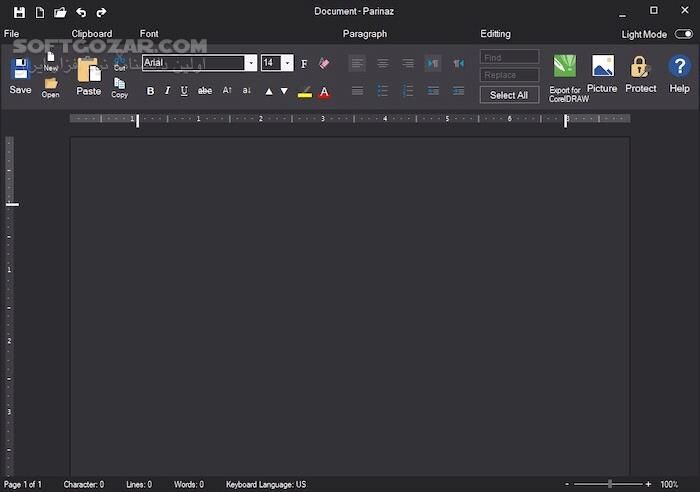
Task: Click into the Find text field
Action: click(x=509, y=57)
